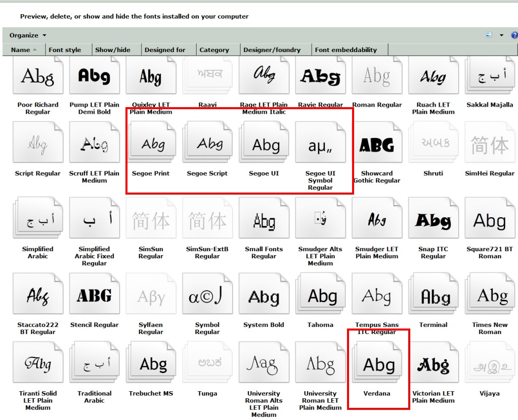The width and height of the screenshot is (518, 420).
Task: Select the Script Regular font icon
Action: point(38,143)
